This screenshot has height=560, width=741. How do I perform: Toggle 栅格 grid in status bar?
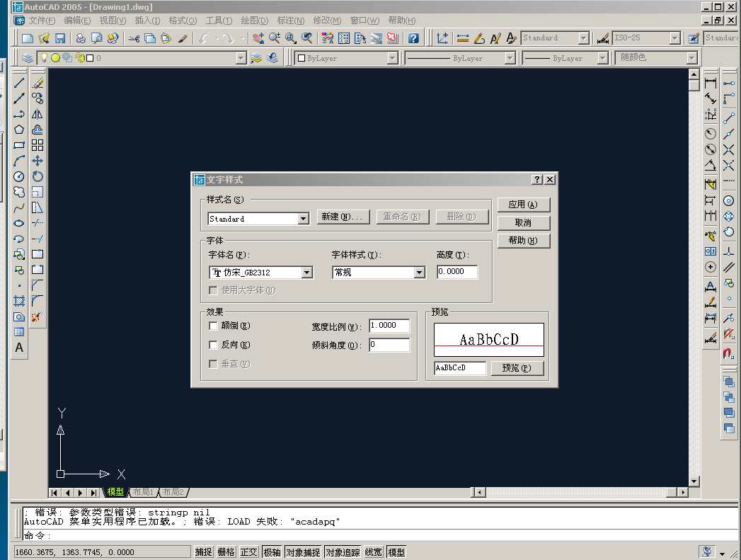click(226, 552)
